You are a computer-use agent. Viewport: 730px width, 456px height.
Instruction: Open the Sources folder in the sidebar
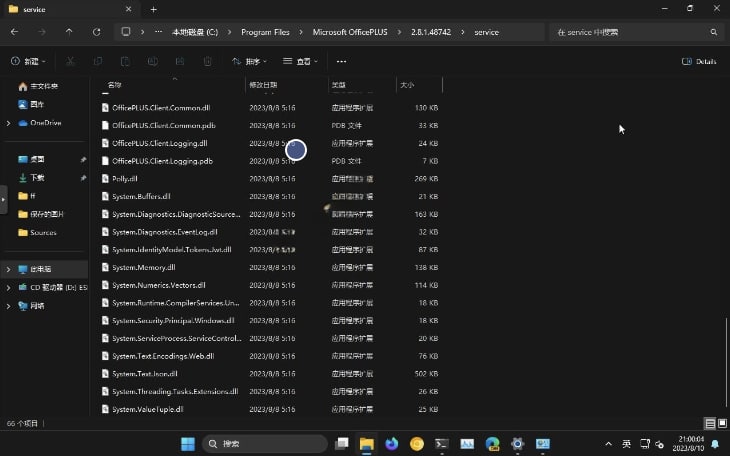coord(43,232)
